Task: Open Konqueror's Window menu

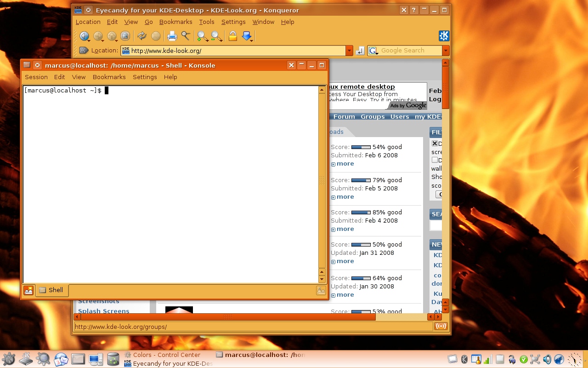Action: click(263, 22)
